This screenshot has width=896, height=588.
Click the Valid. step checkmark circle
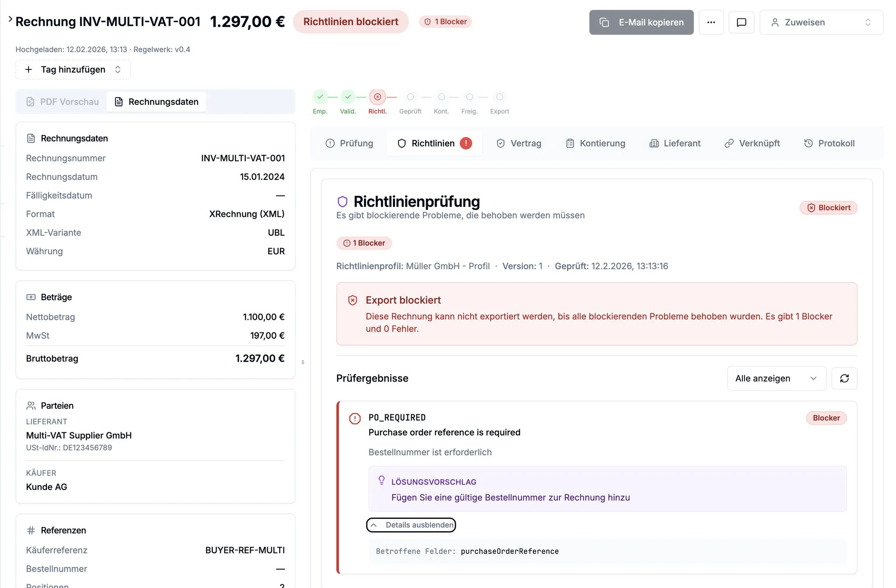click(348, 97)
